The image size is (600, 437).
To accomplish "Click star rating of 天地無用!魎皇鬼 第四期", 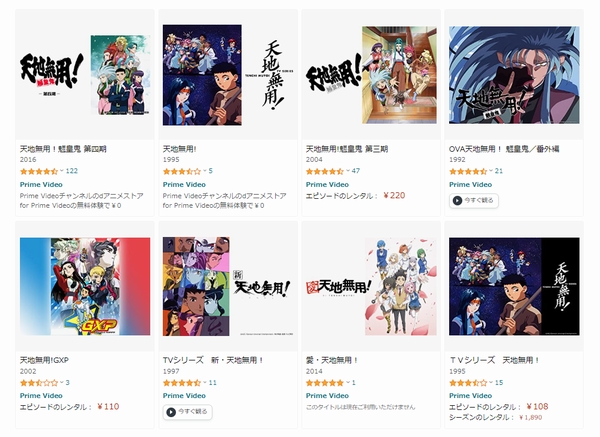I will pos(39,171).
